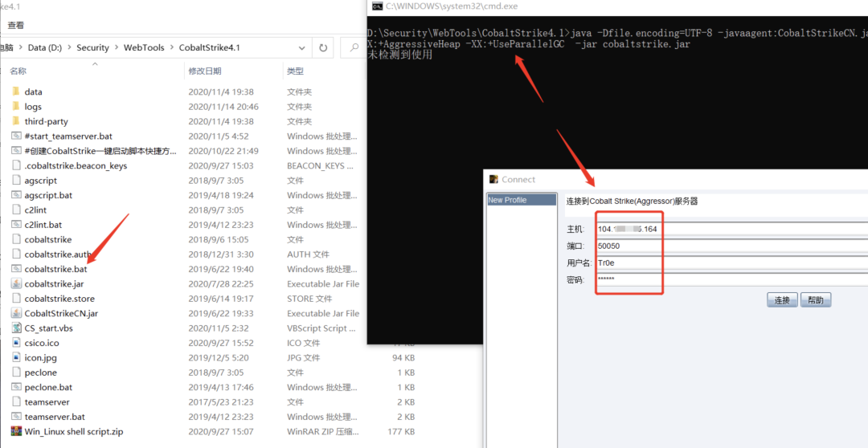Click the csico.ico image icon
Viewport: 868px width, 448px height.
tap(16, 343)
